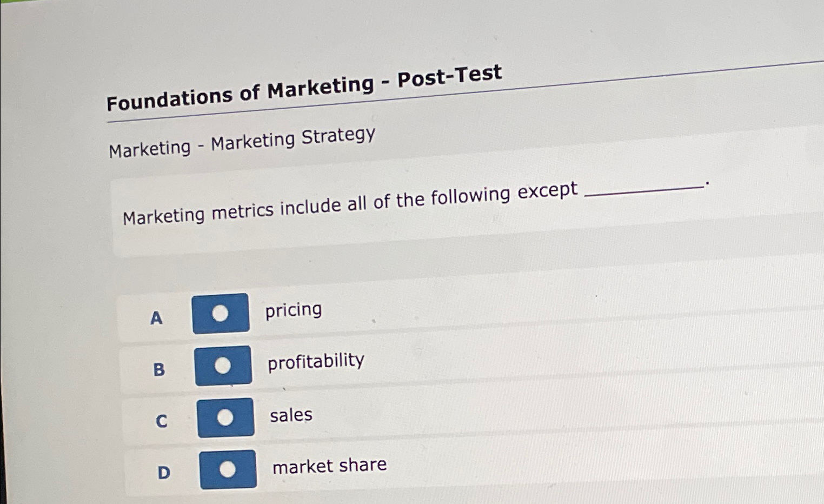Click the first "Marketing" word in subtitle
This screenshot has height=504, width=824.
pyautogui.click(x=150, y=149)
